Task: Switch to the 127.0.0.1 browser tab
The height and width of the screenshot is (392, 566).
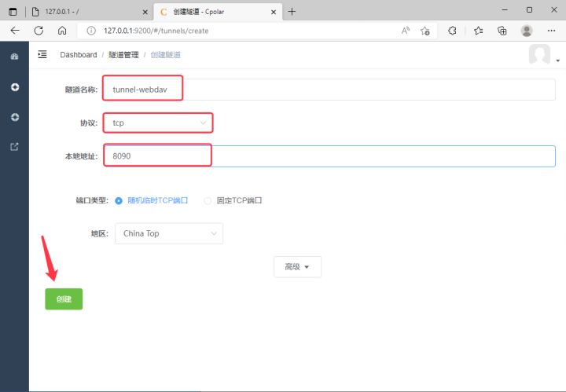Action: pyautogui.click(x=86, y=11)
